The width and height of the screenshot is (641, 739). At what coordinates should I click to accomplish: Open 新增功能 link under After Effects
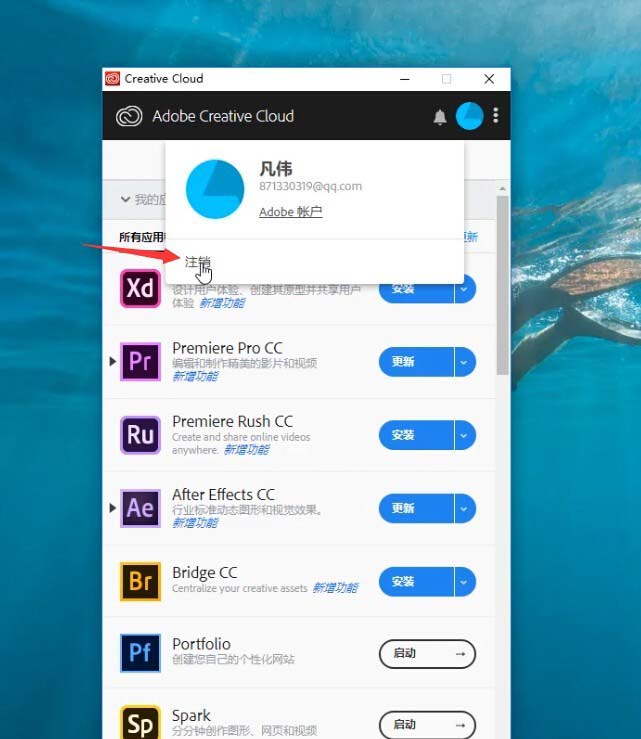coord(195,523)
